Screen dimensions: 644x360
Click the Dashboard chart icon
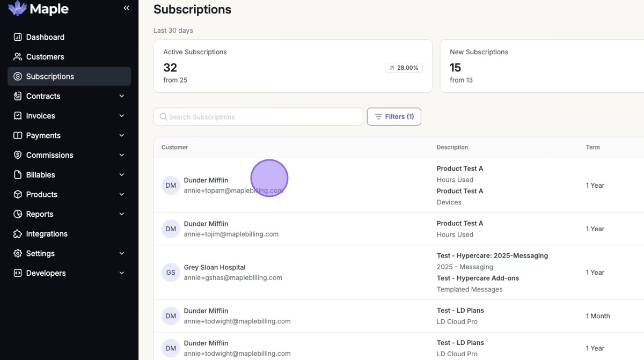pos(18,37)
